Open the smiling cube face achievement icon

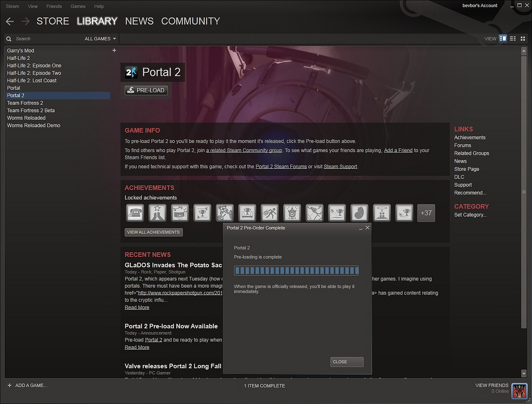180,213
